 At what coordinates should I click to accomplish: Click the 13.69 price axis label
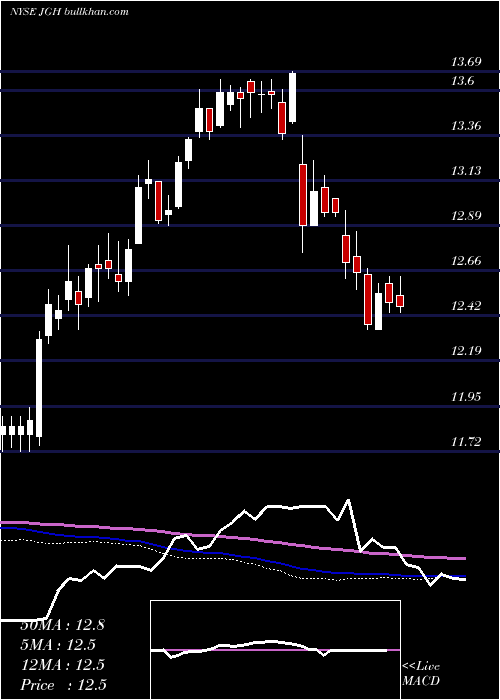click(x=466, y=62)
